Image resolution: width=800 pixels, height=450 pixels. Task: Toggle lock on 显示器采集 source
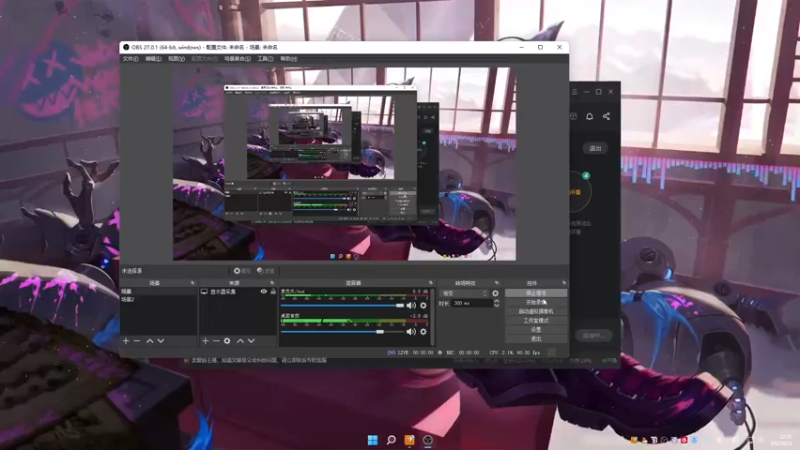(273, 292)
